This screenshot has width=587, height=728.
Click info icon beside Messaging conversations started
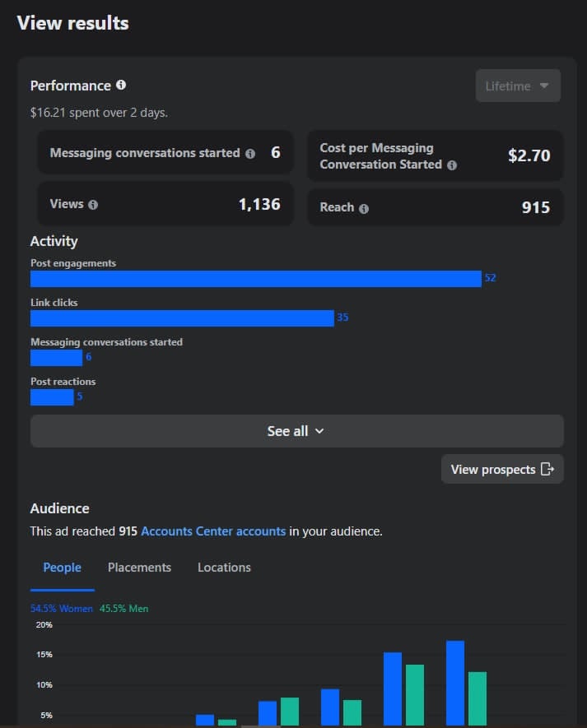[250, 154]
